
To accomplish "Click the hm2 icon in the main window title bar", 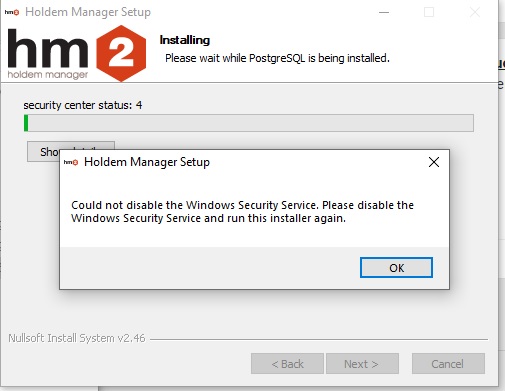I will click(12, 12).
